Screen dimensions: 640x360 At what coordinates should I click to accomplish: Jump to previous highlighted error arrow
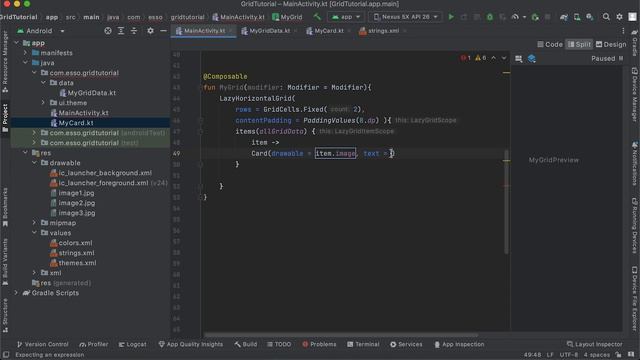[x=494, y=58]
